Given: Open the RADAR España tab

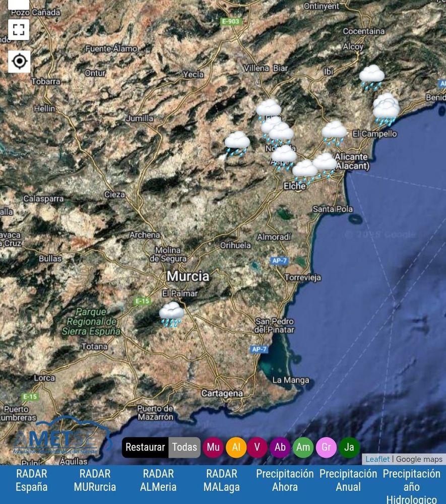Looking at the screenshot, I should (31, 480).
